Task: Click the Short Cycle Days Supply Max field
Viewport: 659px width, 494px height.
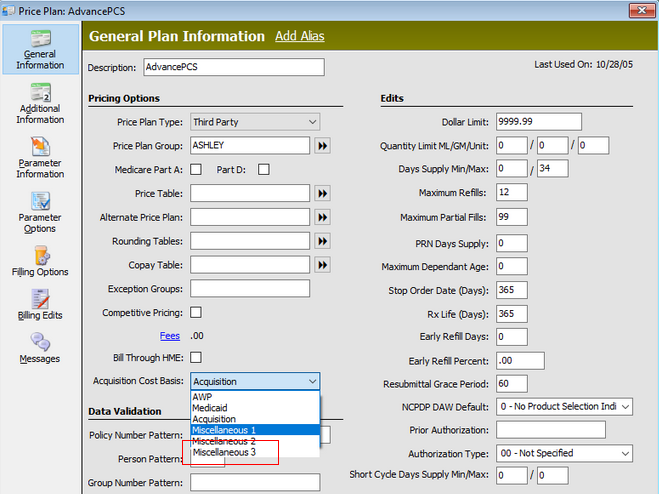Action: point(553,476)
